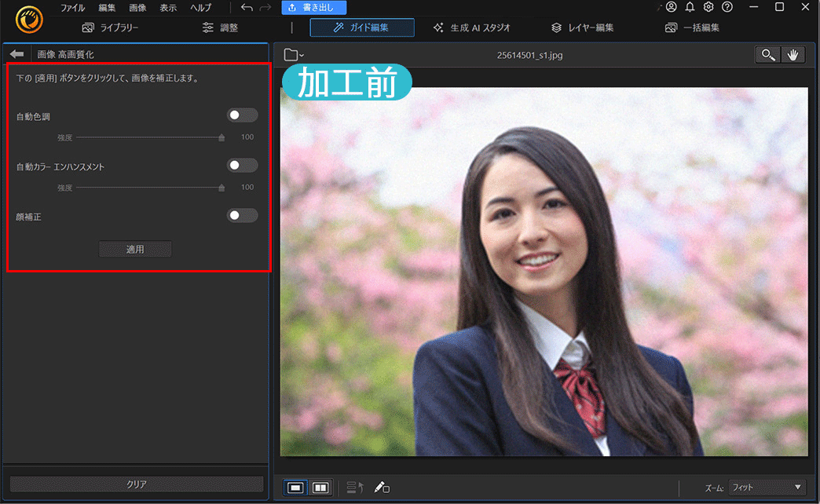This screenshot has height=504, width=820.
Task: Enable side-by-side compare view
Action: (320, 487)
